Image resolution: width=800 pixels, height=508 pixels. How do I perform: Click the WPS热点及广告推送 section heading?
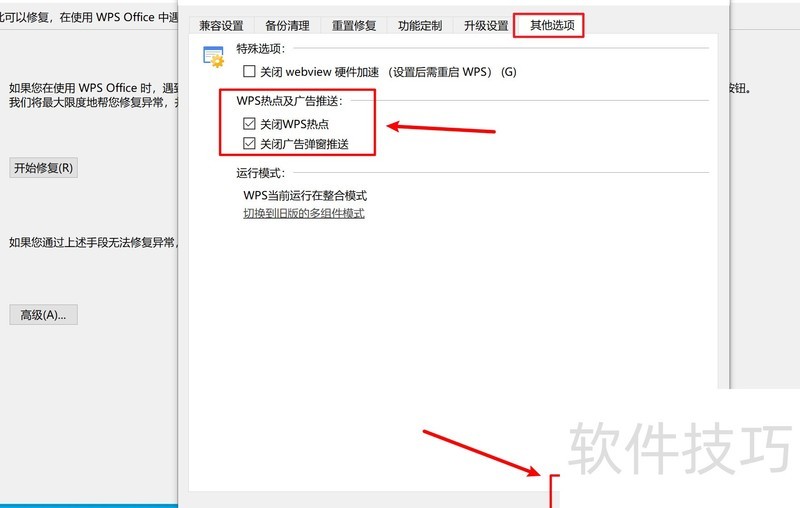click(290, 100)
